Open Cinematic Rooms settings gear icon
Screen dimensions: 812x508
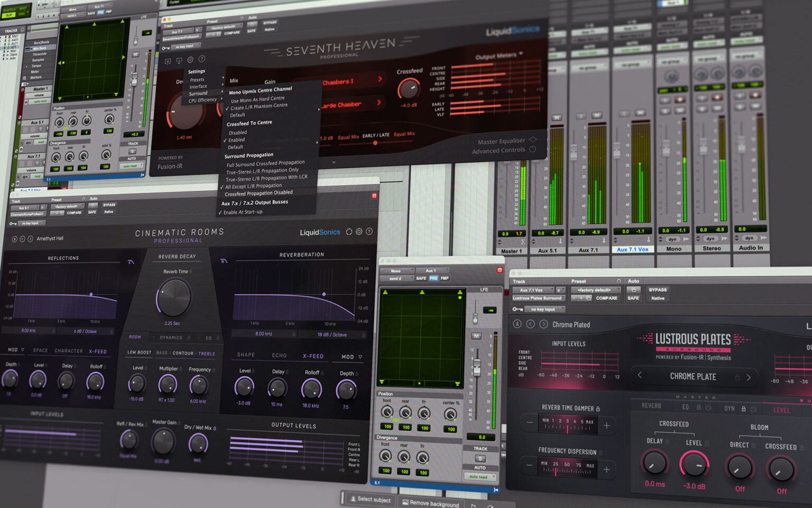(359, 231)
